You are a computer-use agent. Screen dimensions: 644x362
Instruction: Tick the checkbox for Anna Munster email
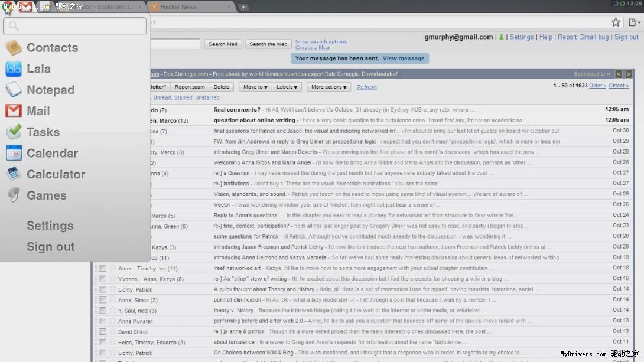click(x=103, y=321)
